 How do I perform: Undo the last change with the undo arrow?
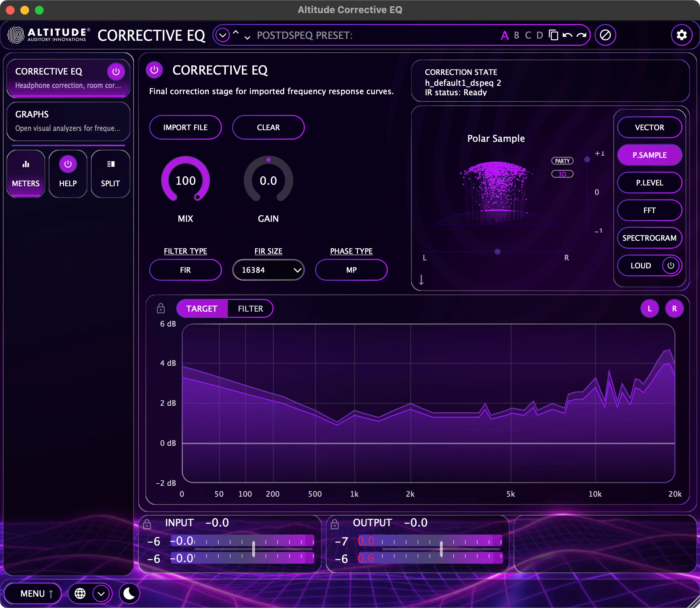pyautogui.click(x=567, y=35)
